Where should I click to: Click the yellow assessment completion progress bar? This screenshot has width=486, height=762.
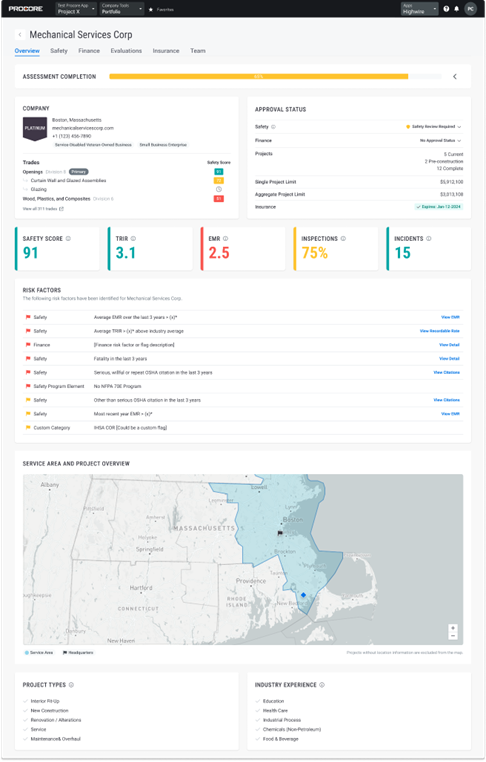click(x=259, y=76)
